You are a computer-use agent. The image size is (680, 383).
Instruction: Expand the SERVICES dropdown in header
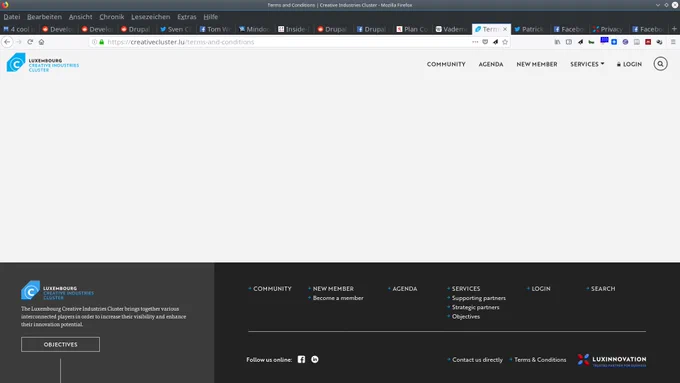(587, 64)
